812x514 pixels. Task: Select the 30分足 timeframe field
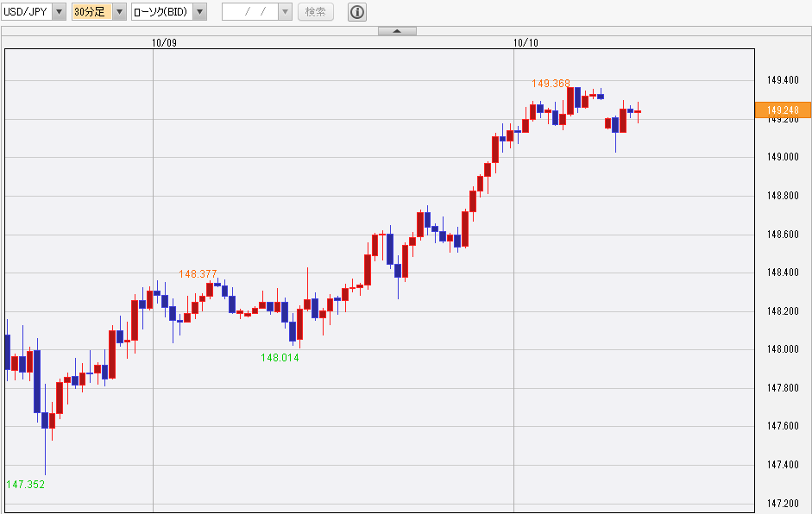(92, 11)
